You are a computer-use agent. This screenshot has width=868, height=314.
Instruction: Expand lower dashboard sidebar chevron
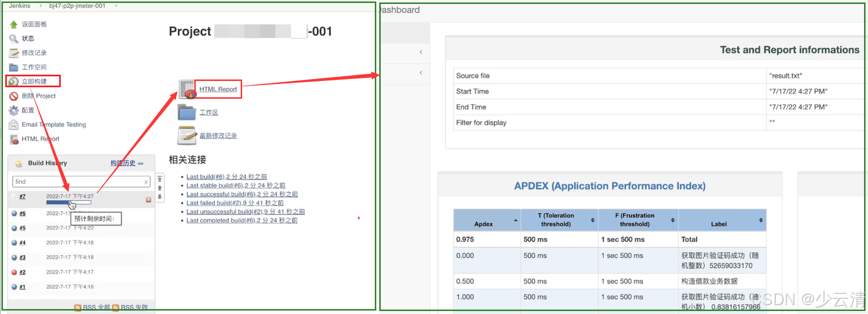[x=421, y=73]
